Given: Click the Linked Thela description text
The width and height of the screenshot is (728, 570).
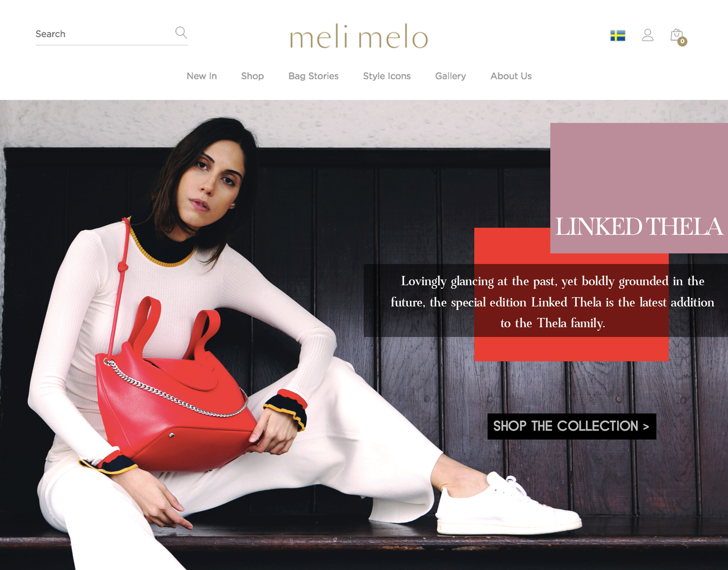Looking at the screenshot, I should pyautogui.click(x=553, y=302).
